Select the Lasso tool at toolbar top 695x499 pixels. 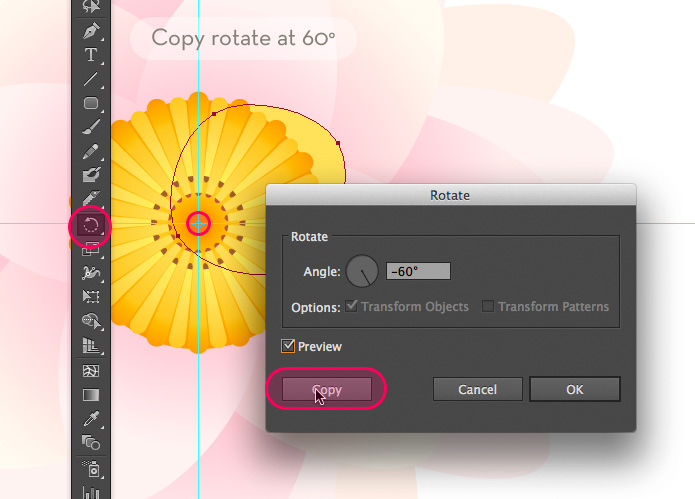[x=91, y=6]
